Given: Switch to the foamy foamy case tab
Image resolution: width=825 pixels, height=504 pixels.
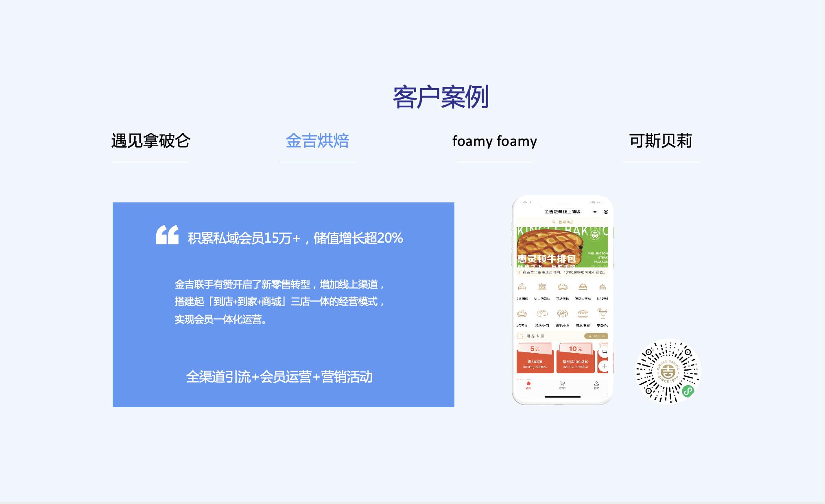Looking at the screenshot, I should 495,141.
